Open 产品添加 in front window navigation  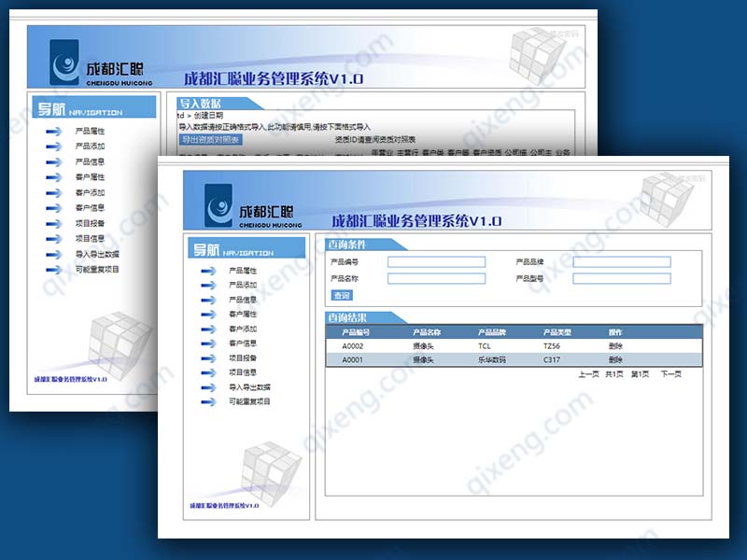(243, 286)
